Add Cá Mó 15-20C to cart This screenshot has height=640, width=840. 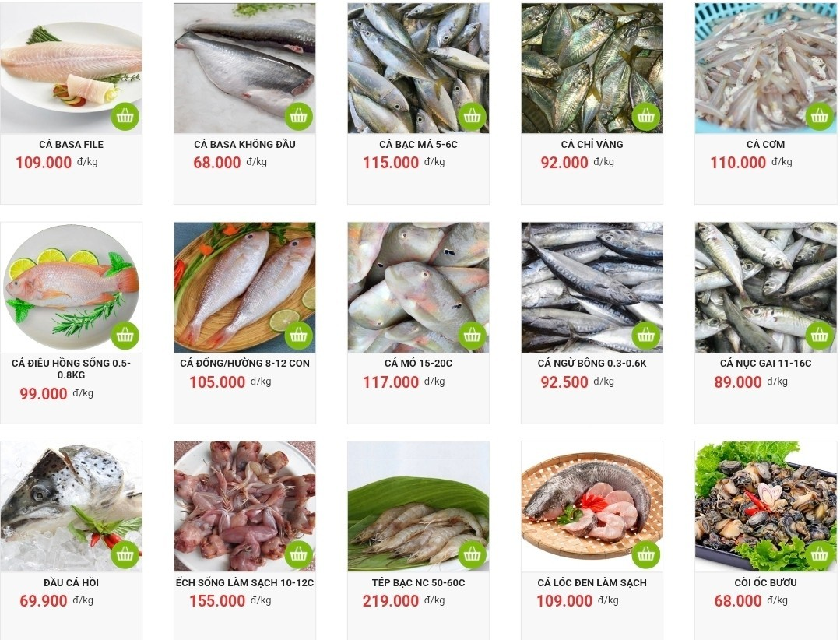coord(472,336)
